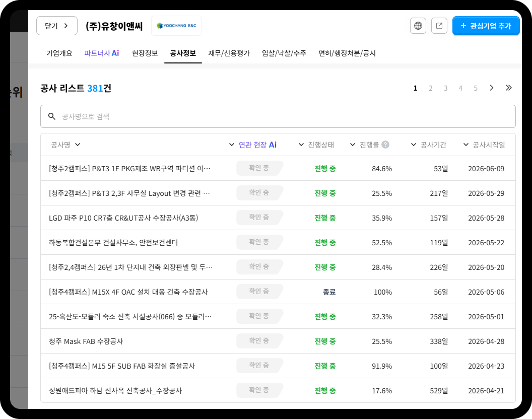532x419 pixels.
Task: Go to page 5
Action: 476,88
